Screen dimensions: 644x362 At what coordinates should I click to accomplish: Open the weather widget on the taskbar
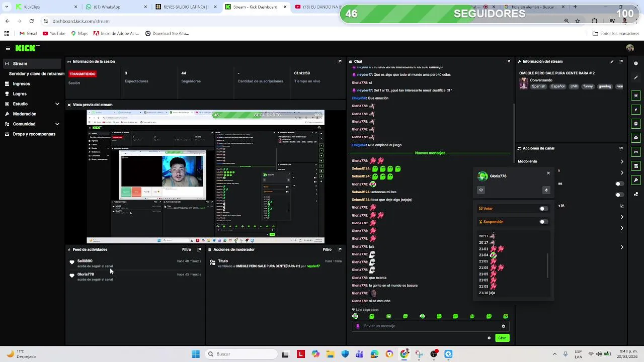click(x=20, y=354)
